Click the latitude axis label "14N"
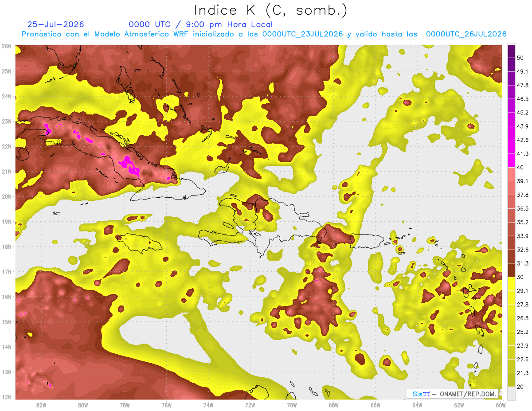The width and height of the screenshot is (532, 411). coord(7,347)
